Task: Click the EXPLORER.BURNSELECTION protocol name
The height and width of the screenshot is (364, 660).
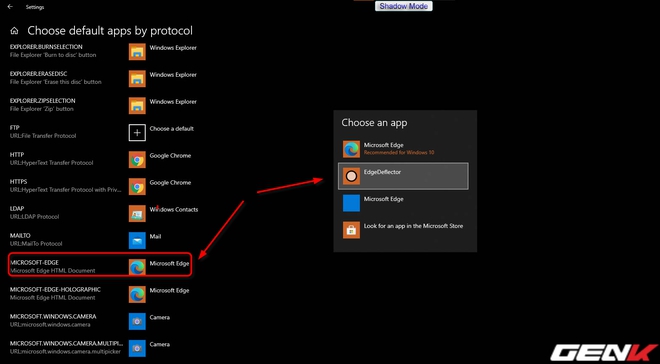Action: click(x=46, y=47)
